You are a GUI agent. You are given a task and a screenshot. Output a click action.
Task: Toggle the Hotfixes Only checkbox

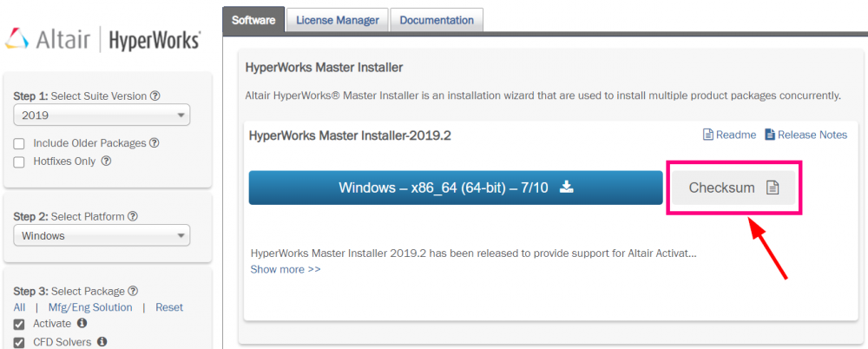click(19, 161)
